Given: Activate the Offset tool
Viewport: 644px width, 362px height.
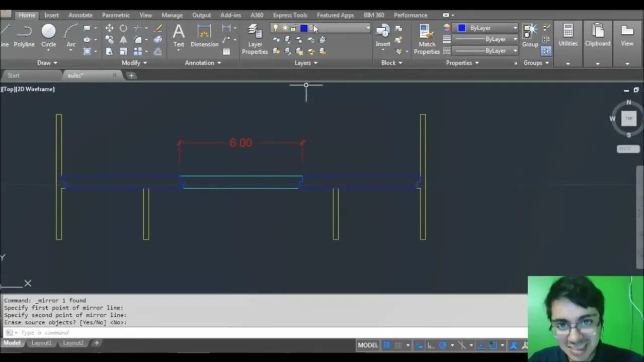Looking at the screenshot, I should coord(158,51).
